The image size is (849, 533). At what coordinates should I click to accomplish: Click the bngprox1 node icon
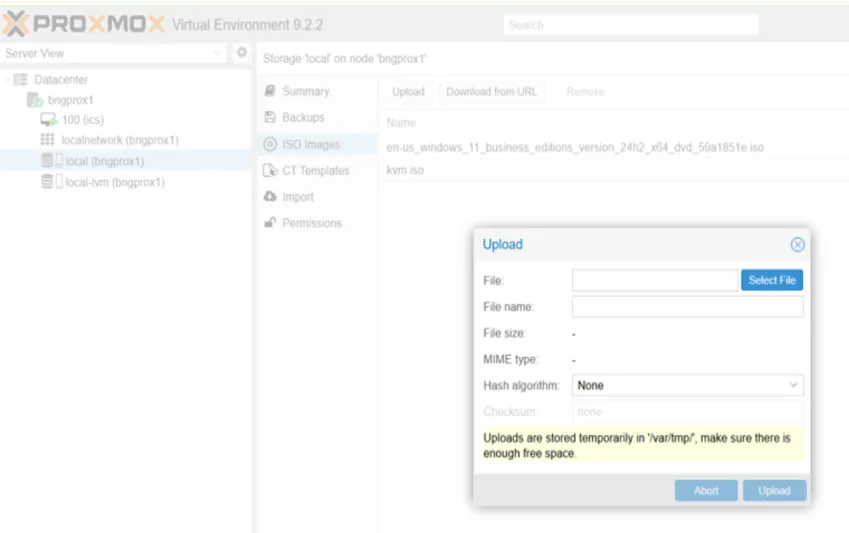pos(35,100)
